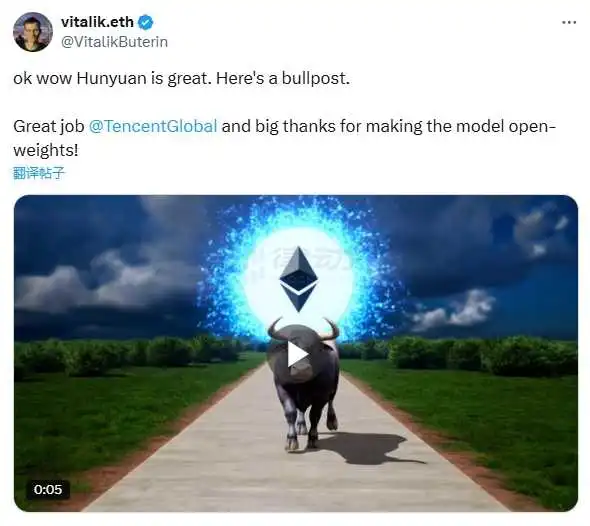This screenshot has width=590, height=526.
Task: Click the green hedge on video's left
Action: pyautogui.click(x=128, y=354)
